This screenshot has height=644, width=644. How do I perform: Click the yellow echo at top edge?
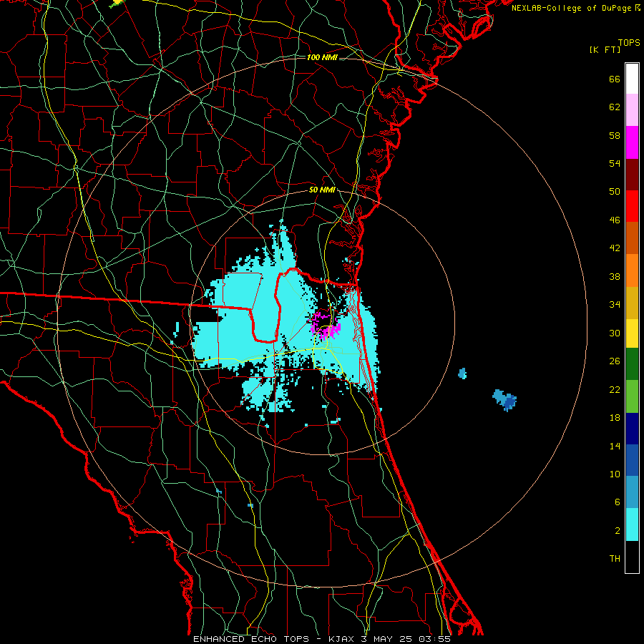tap(117, 3)
